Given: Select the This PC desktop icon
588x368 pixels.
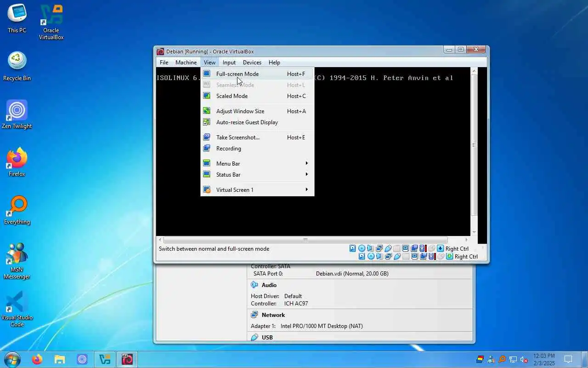Looking at the screenshot, I should (x=17, y=18).
